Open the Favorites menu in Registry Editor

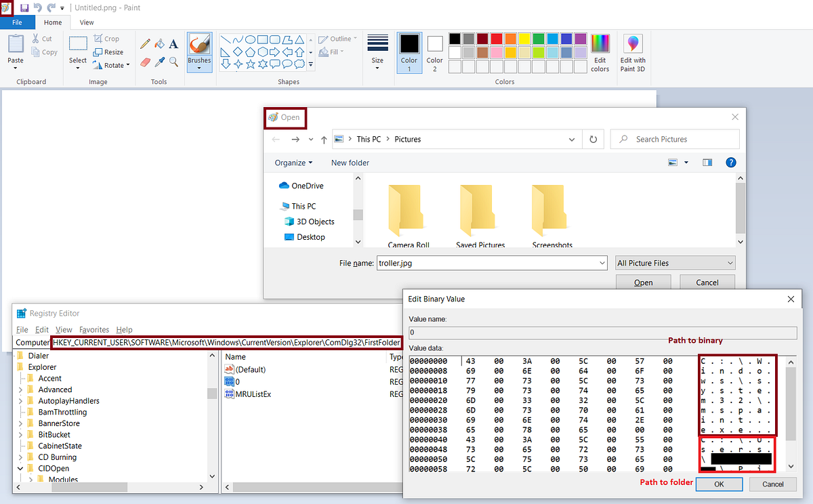(x=94, y=329)
